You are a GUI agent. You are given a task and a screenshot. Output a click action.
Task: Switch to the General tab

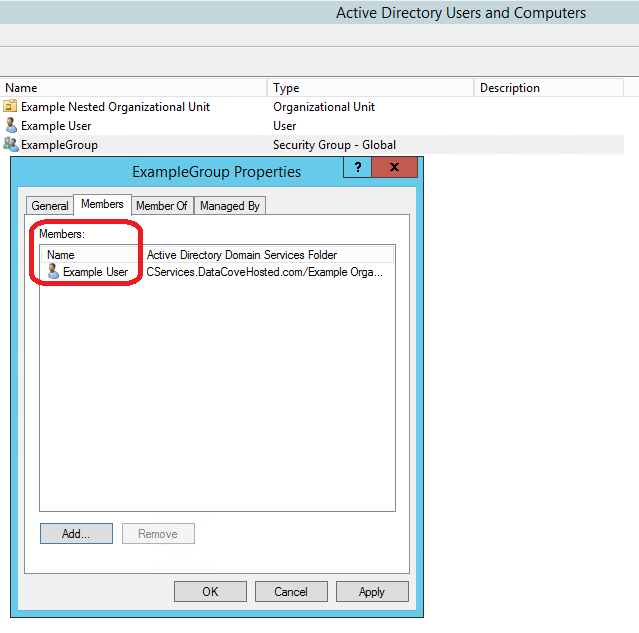click(50, 206)
